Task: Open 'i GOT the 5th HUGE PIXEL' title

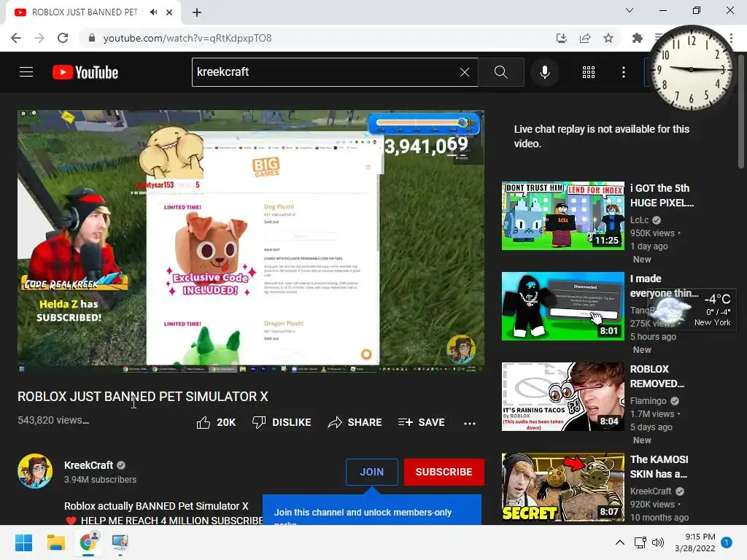Action: click(662, 195)
